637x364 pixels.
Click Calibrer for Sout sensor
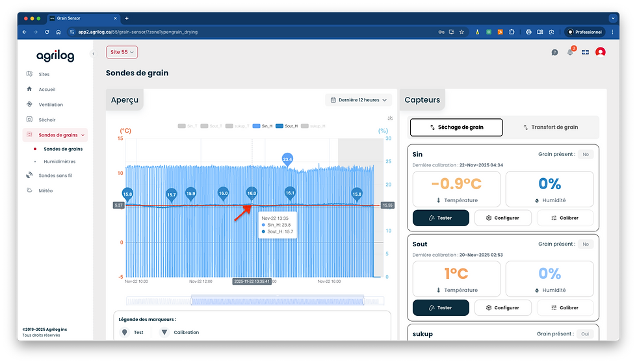click(x=565, y=307)
